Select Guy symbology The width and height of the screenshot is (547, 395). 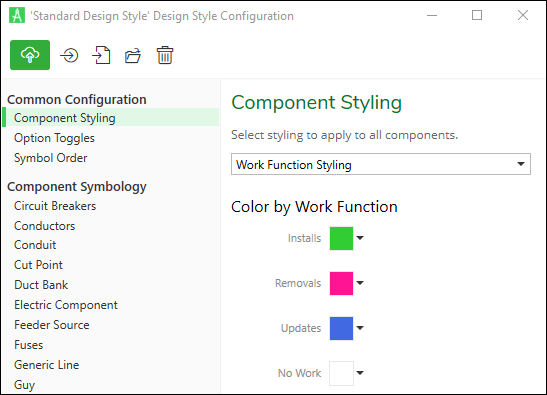[x=24, y=385]
